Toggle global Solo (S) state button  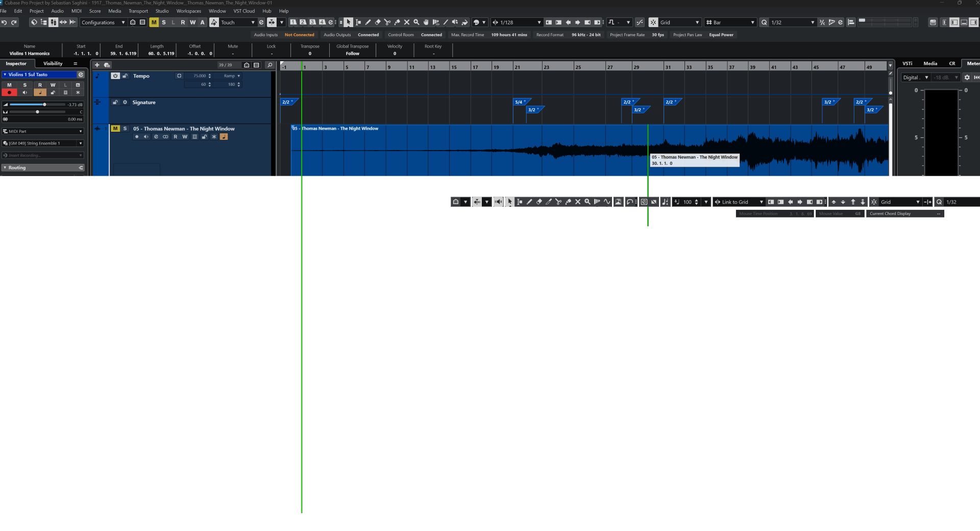[x=164, y=22]
